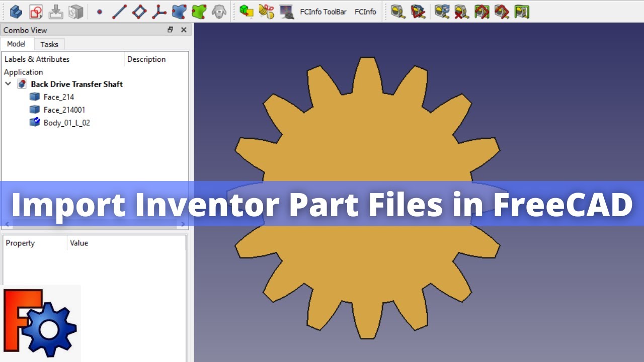
Task: Click the Value column header
Action: pyautogui.click(x=126, y=243)
